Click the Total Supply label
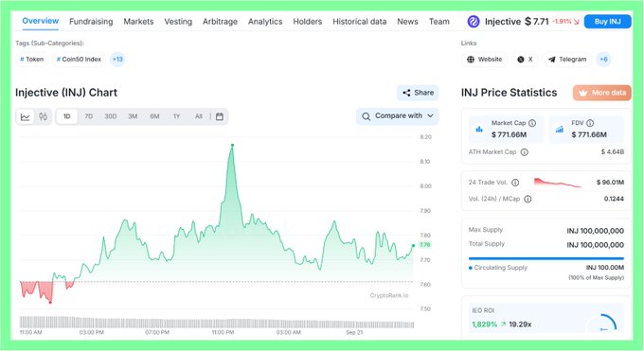This screenshot has width=644, height=351. (486, 244)
